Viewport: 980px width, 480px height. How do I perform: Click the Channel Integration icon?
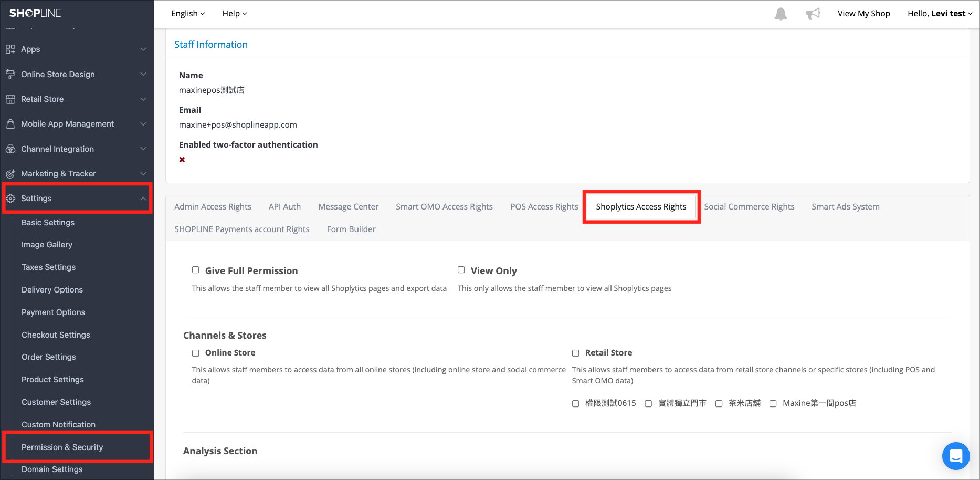10,149
